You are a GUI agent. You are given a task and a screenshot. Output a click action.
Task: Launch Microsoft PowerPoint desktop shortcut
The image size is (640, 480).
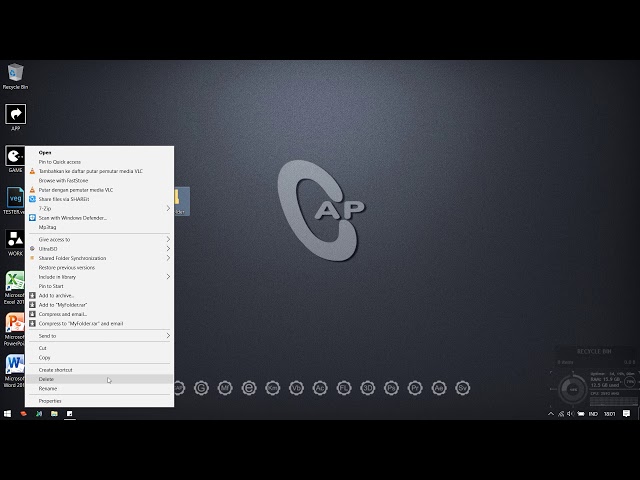(14, 329)
